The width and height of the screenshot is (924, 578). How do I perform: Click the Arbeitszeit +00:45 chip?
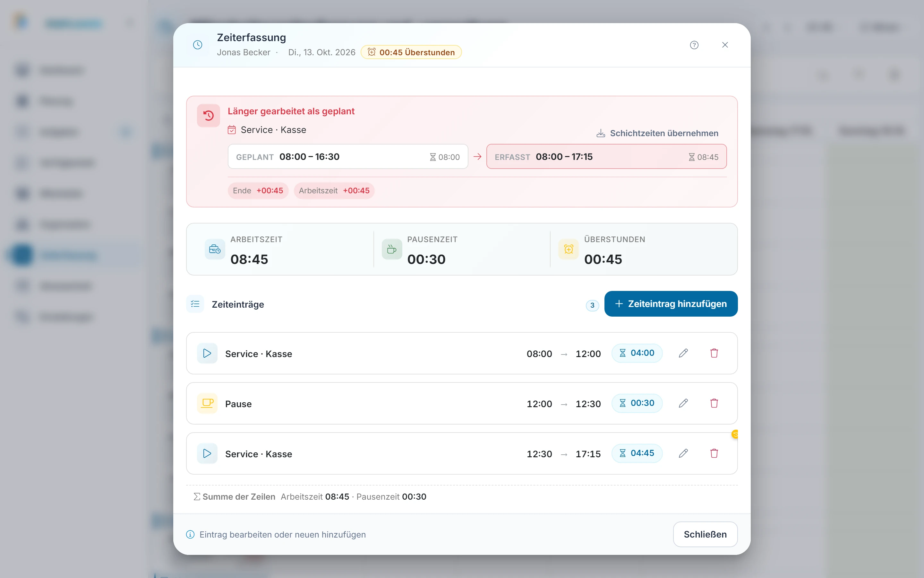pyautogui.click(x=334, y=191)
